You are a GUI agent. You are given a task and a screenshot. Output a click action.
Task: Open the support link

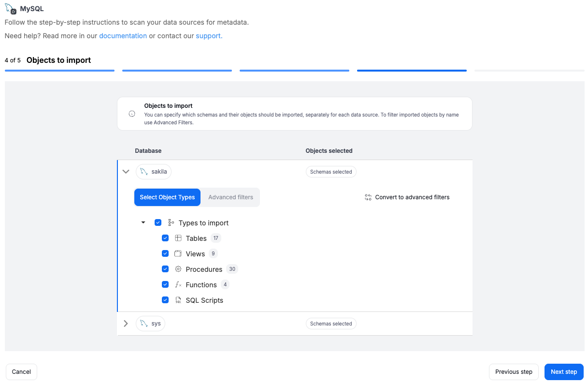208,36
